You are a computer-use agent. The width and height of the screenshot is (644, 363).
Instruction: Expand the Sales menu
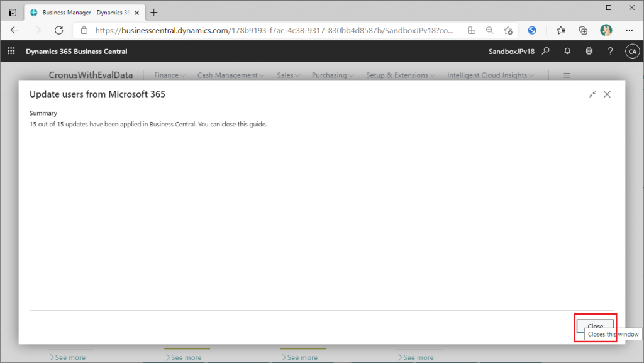[x=288, y=75]
